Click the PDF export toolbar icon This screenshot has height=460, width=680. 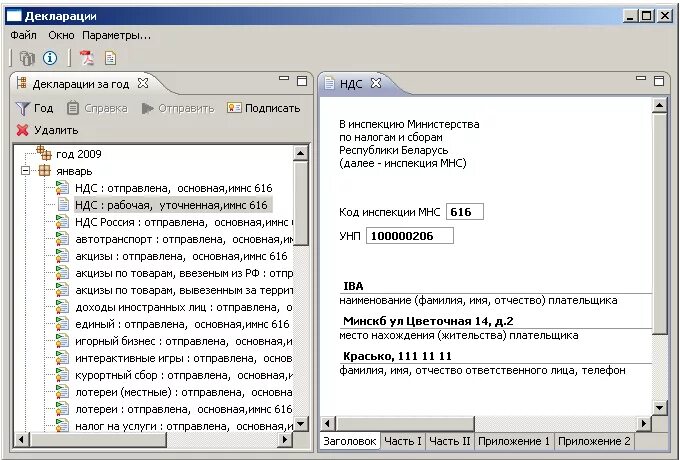click(86, 58)
